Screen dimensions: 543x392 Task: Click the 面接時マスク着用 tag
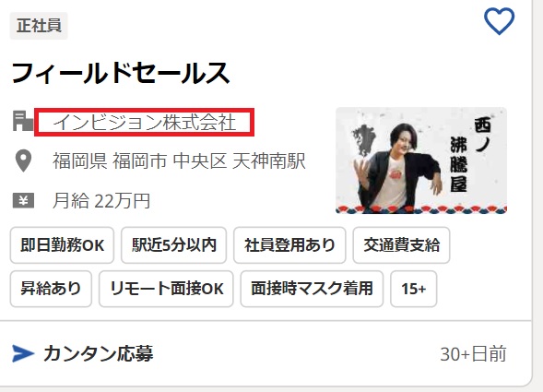312,289
